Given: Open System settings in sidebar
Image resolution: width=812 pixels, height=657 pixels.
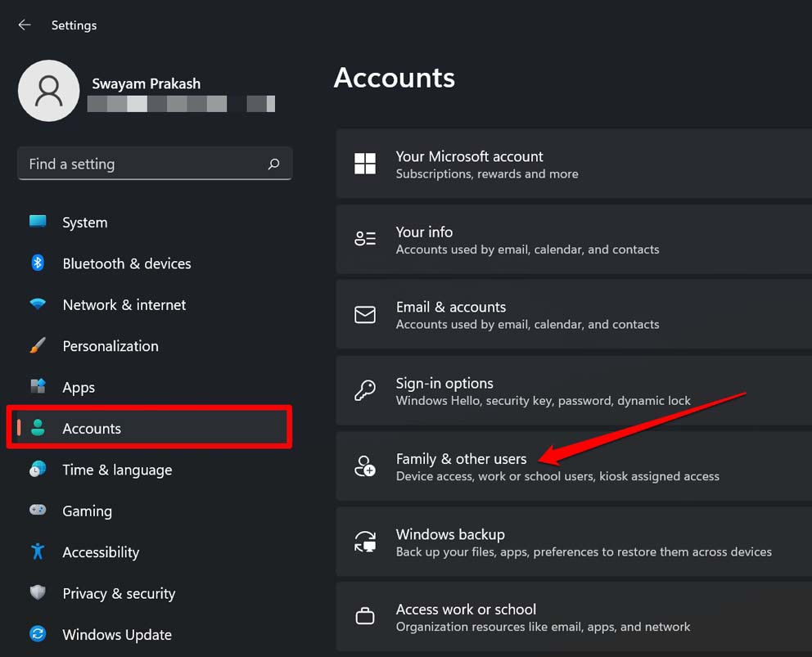Looking at the screenshot, I should (84, 223).
